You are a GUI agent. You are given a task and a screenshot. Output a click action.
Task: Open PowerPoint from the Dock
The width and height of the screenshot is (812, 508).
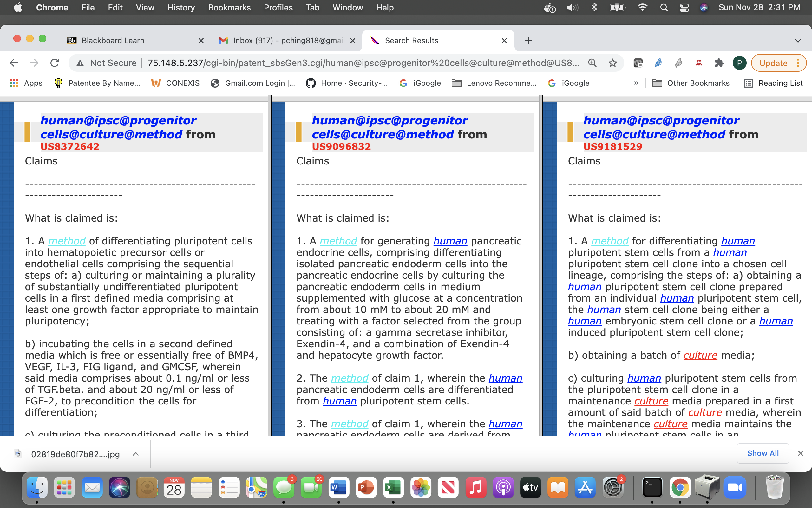[x=366, y=487]
